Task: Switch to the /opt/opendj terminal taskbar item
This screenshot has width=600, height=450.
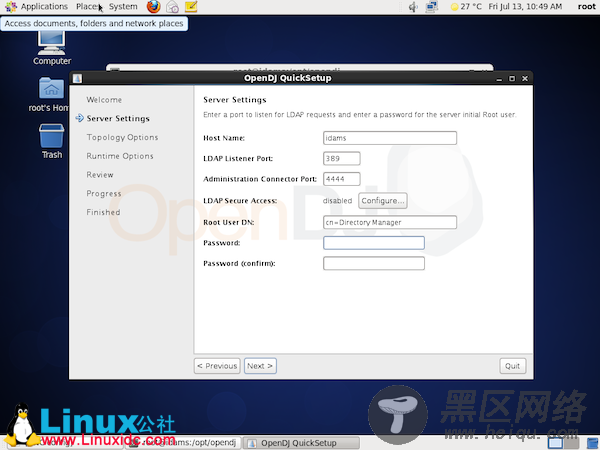Action: coord(183,443)
